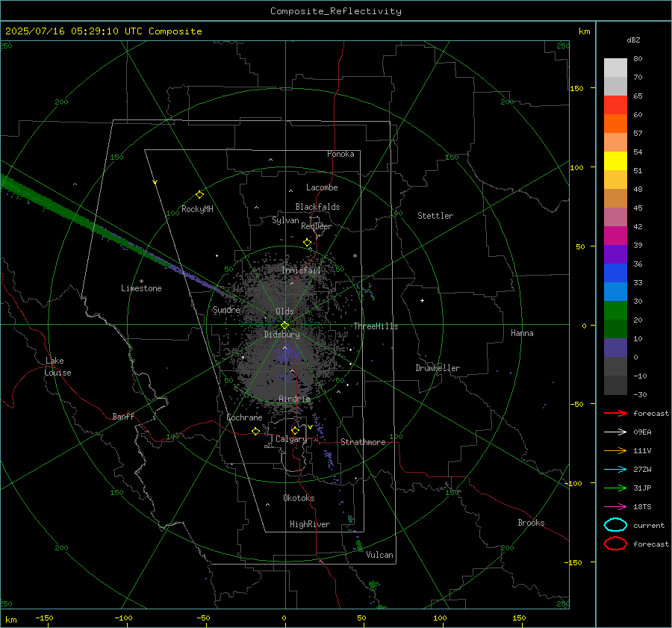Click the Airdrie city label

click(294, 399)
